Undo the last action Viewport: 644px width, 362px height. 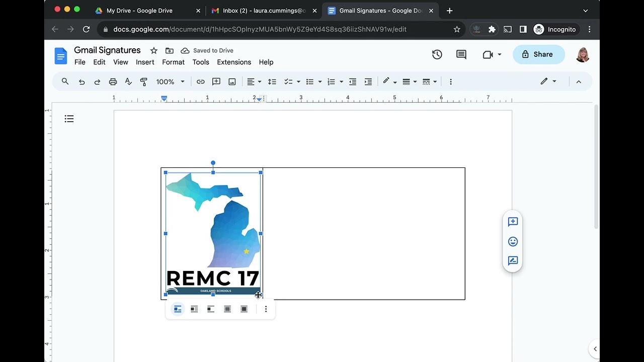pos(82,81)
